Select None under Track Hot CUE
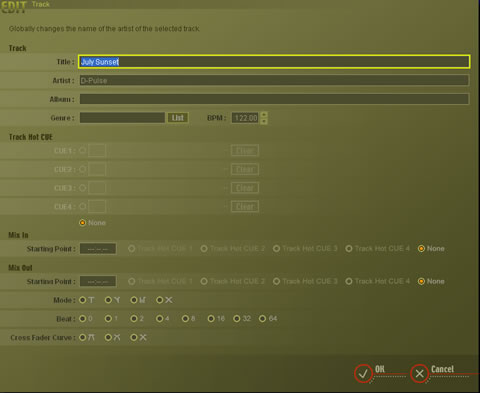The width and height of the screenshot is (480, 393). tap(83, 223)
